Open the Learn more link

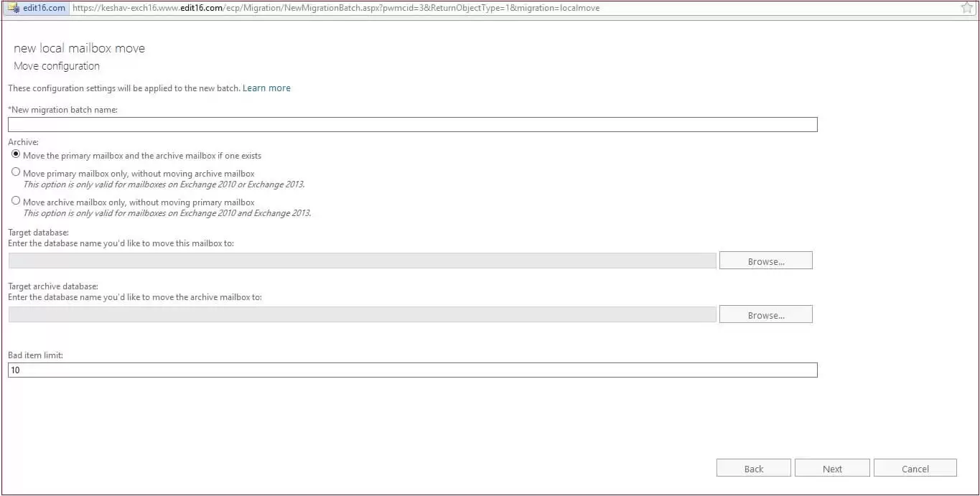pyautogui.click(x=266, y=88)
